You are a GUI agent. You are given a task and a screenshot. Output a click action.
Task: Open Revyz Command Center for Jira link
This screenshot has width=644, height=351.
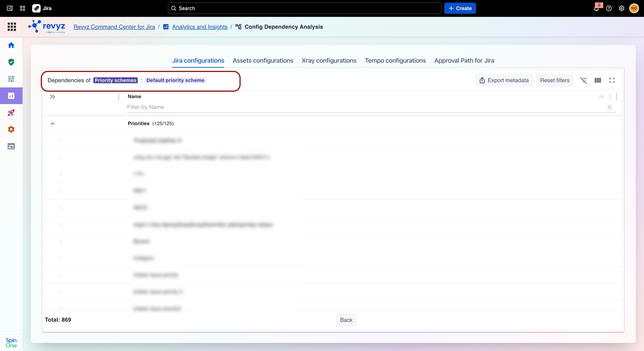pos(114,27)
